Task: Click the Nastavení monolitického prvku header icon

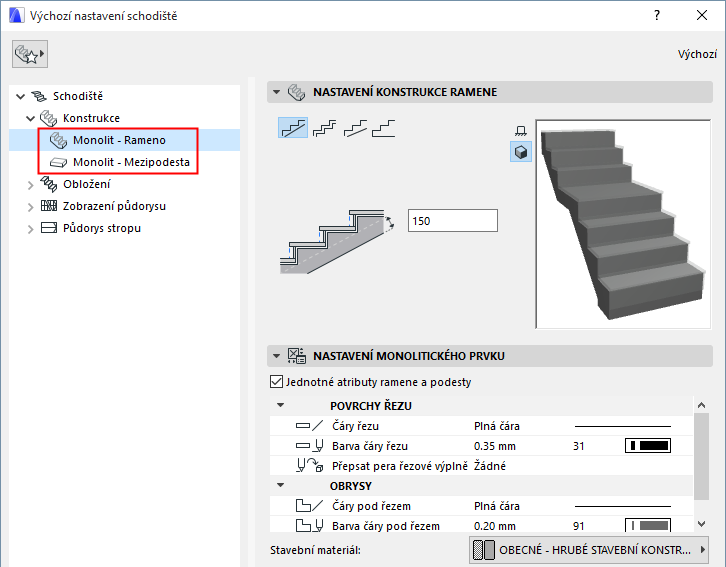Action: [x=296, y=356]
